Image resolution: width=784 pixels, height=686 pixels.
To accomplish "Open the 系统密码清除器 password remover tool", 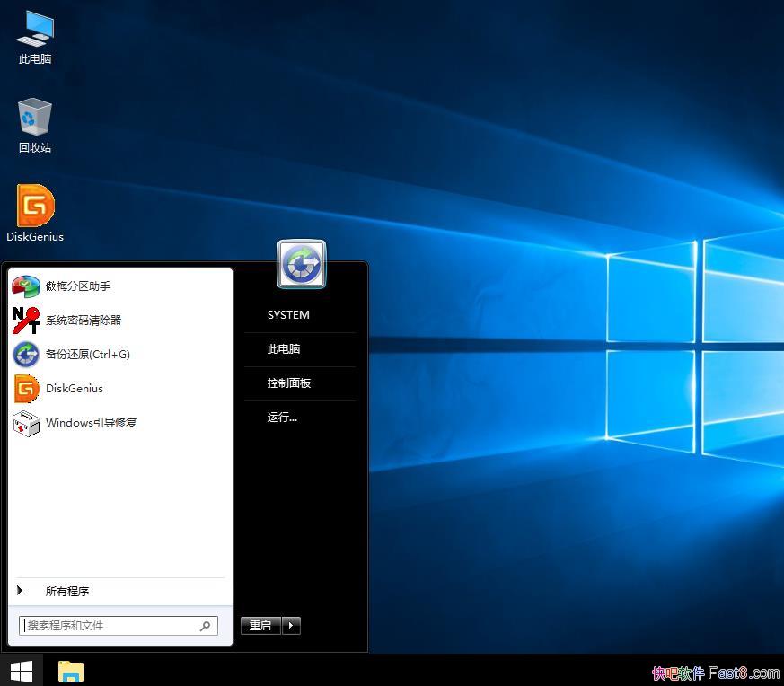I will click(84, 320).
